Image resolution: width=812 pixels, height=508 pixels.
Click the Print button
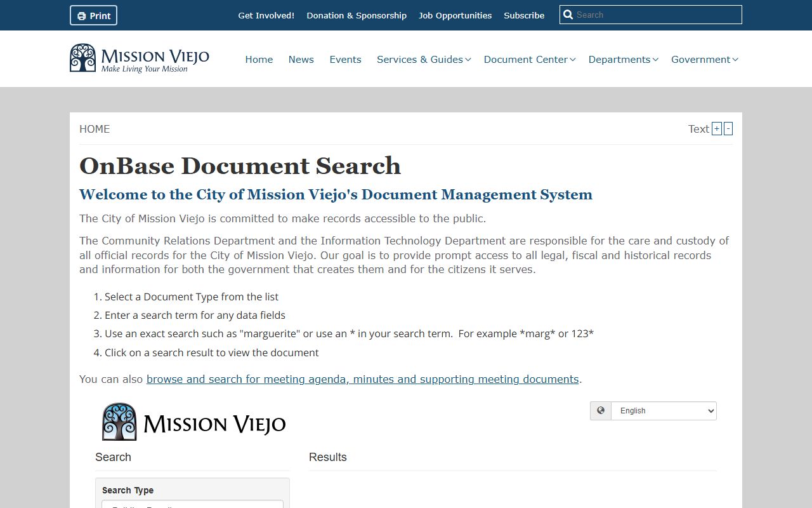tap(93, 15)
